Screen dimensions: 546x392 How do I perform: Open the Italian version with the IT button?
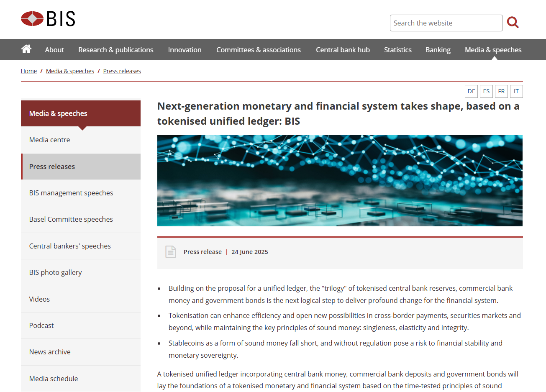[x=516, y=91]
